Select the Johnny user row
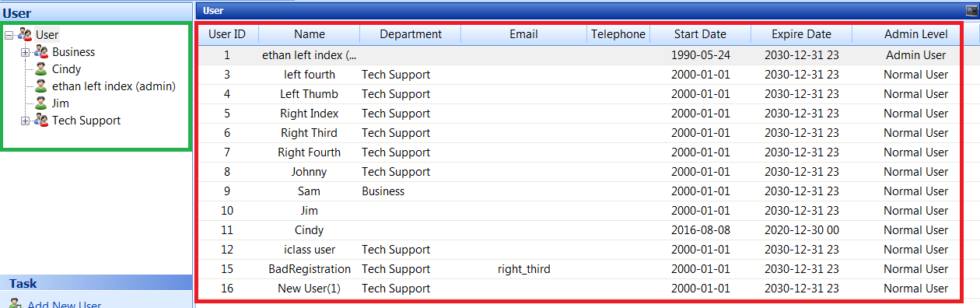 pyautogui.click(x=579, y=172)
